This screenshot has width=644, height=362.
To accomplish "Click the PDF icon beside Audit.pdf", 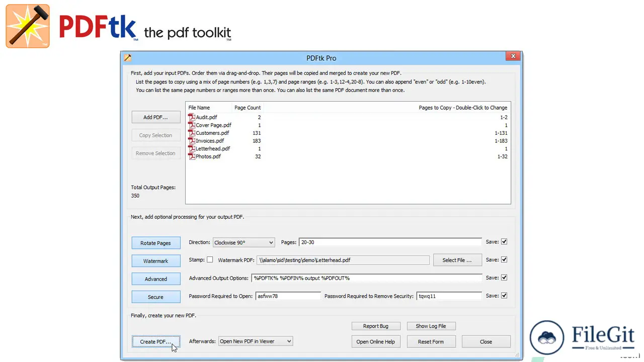I will (192, 117).
